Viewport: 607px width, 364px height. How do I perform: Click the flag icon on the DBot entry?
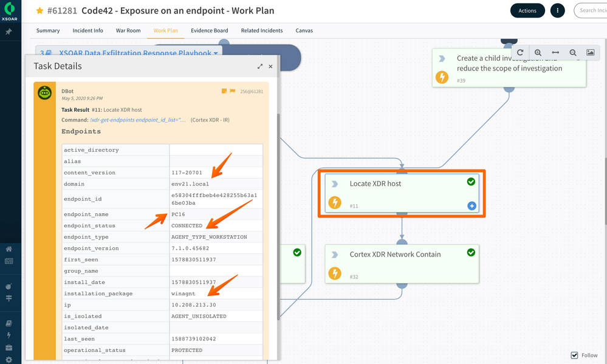233,91
